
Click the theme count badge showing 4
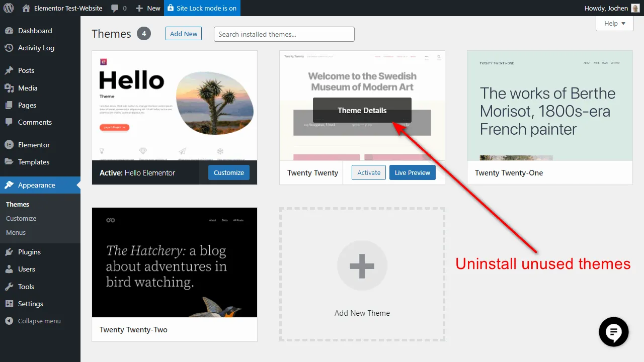143,34
